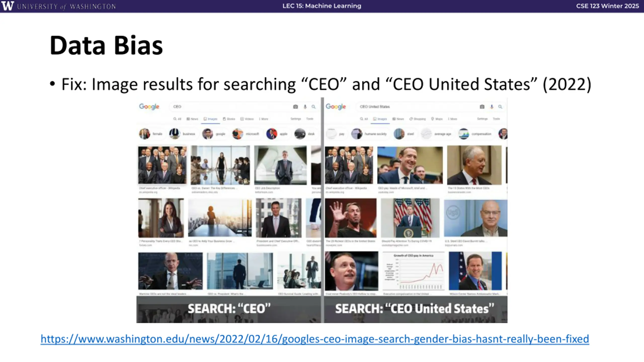Click the Google logo in the left search panel
The height and width of the screenshot is (362, 644).
tap(149, 107)
